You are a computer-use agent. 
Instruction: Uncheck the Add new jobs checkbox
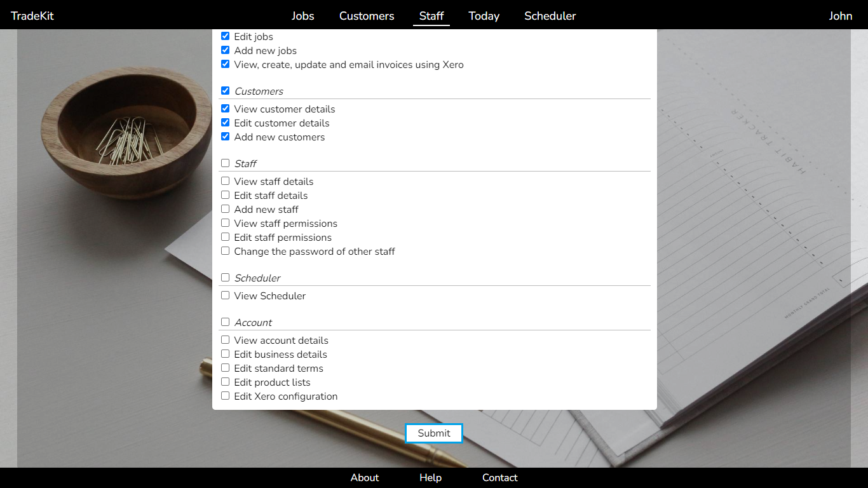[225, 50]
